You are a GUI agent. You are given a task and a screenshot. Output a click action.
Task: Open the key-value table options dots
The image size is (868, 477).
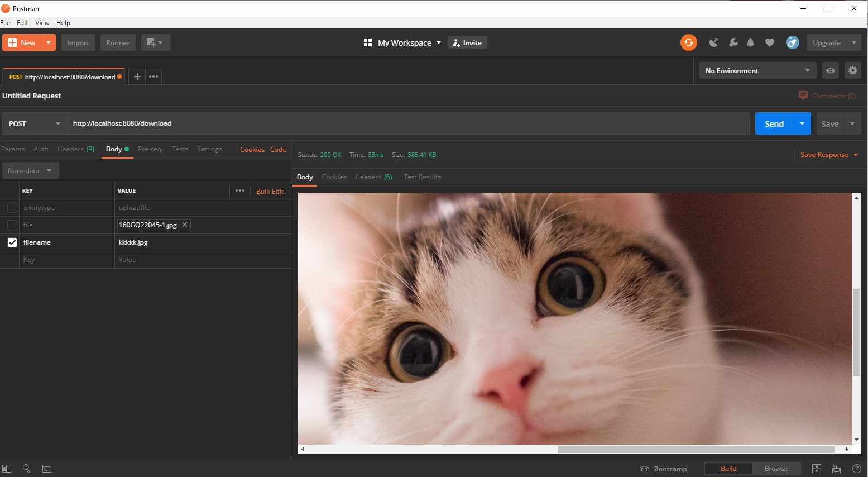240,190
